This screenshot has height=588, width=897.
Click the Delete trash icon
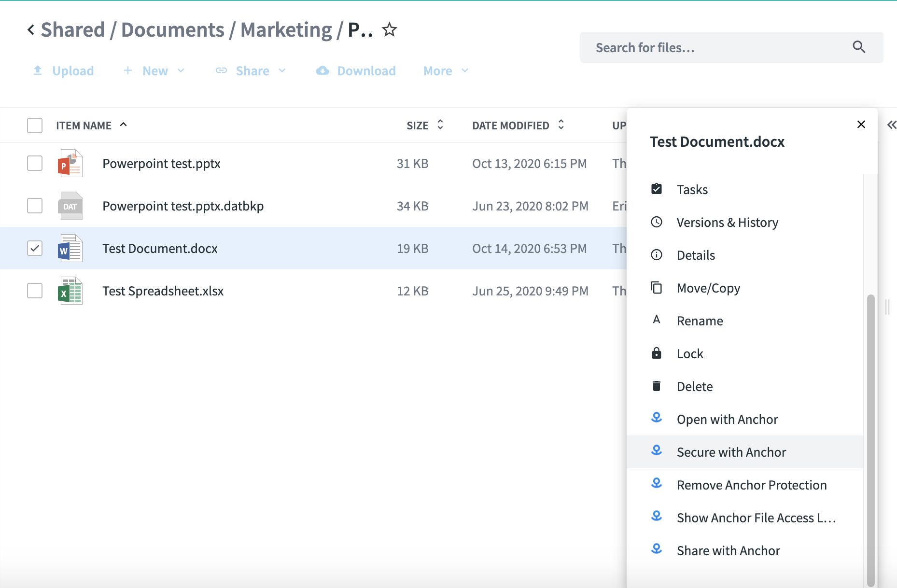[x=657, y=386]
